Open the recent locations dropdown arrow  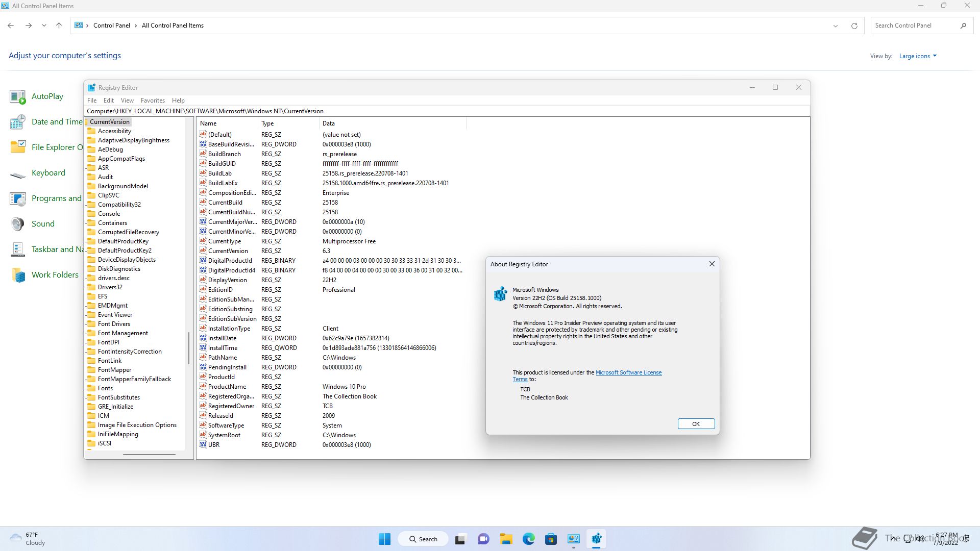[44, 26]
